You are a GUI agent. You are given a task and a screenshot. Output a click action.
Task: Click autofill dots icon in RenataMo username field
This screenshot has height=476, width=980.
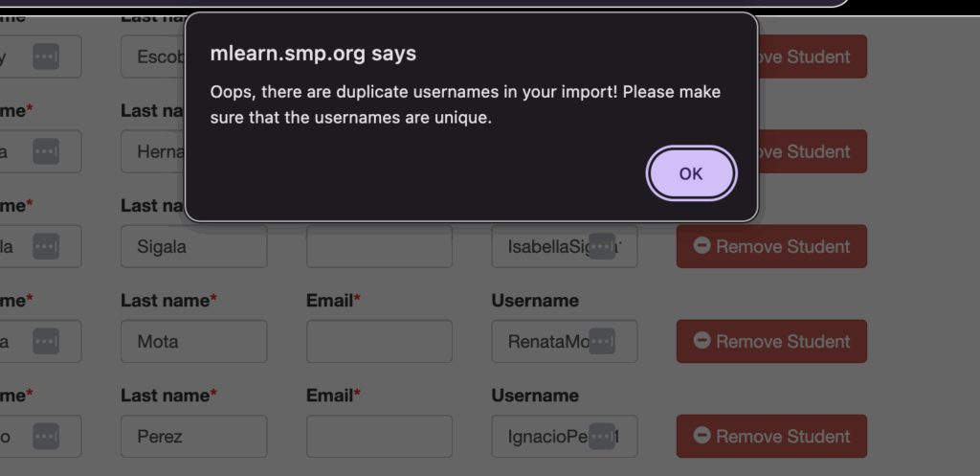pos(601,341)
